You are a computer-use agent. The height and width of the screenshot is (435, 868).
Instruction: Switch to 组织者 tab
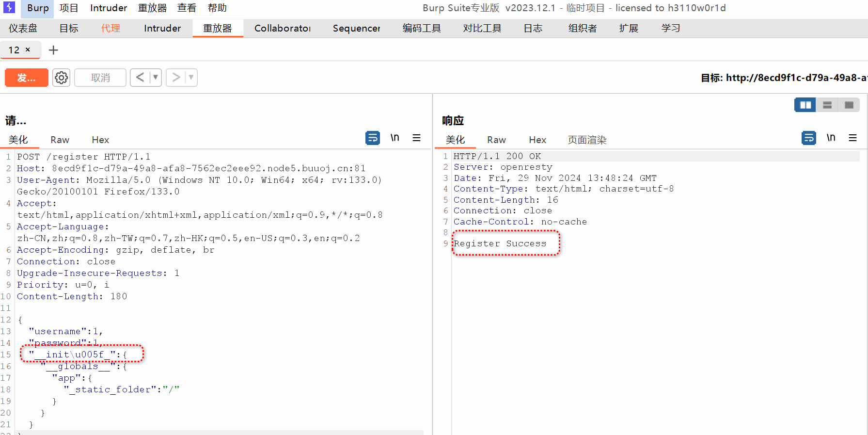pyautogui.click(x=583, y=28)
